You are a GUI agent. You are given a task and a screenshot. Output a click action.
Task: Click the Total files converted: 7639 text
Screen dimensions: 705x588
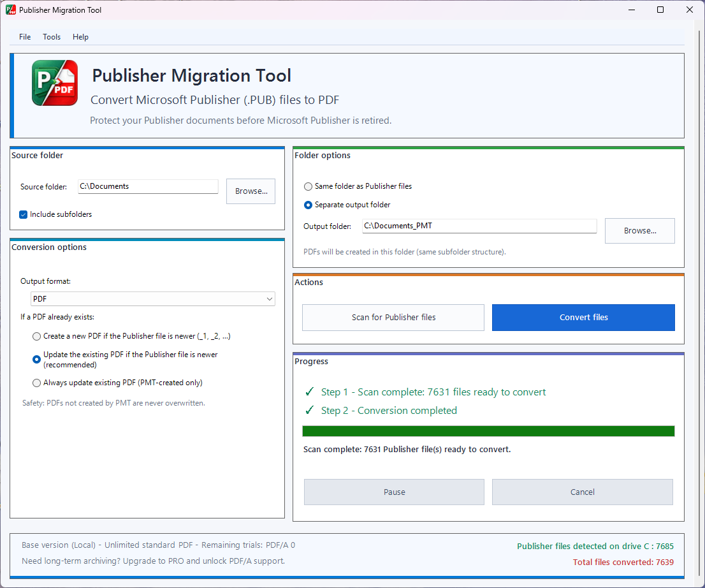tap(623, 562)
